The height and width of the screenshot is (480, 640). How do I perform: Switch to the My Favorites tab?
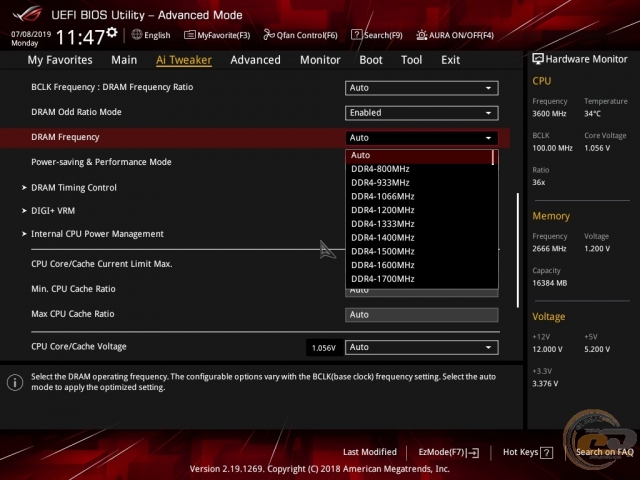pyautogui.click(x=60, y=60)
